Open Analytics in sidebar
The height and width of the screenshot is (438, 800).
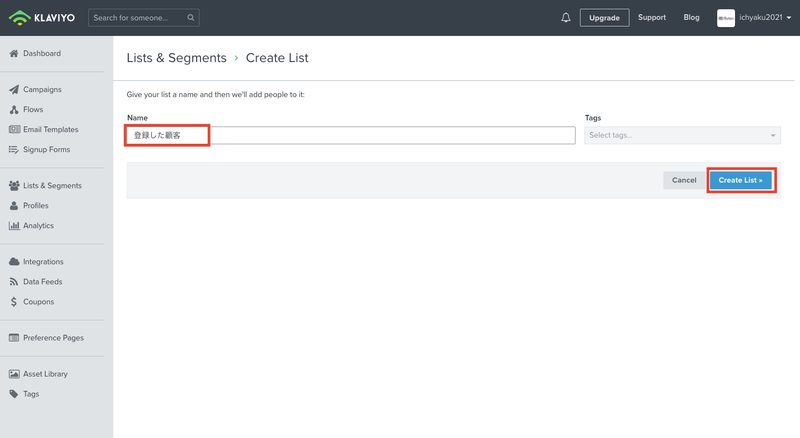tap(38, 226)
